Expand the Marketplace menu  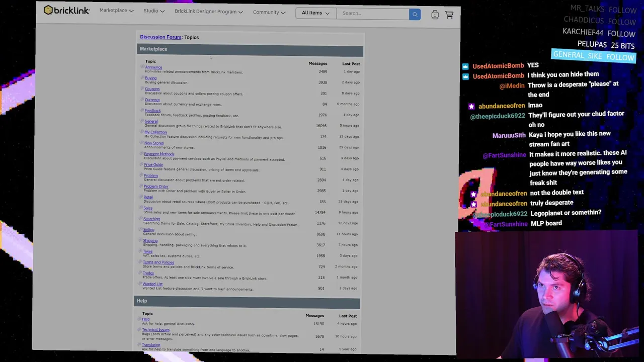coord(116,11)
